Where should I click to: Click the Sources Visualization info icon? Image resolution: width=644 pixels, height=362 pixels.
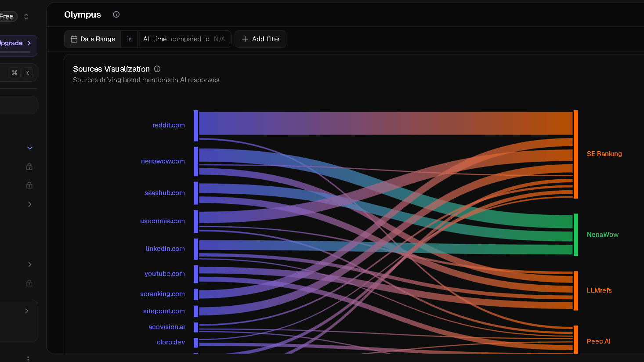pyautogui.click(x=157, y=69)
